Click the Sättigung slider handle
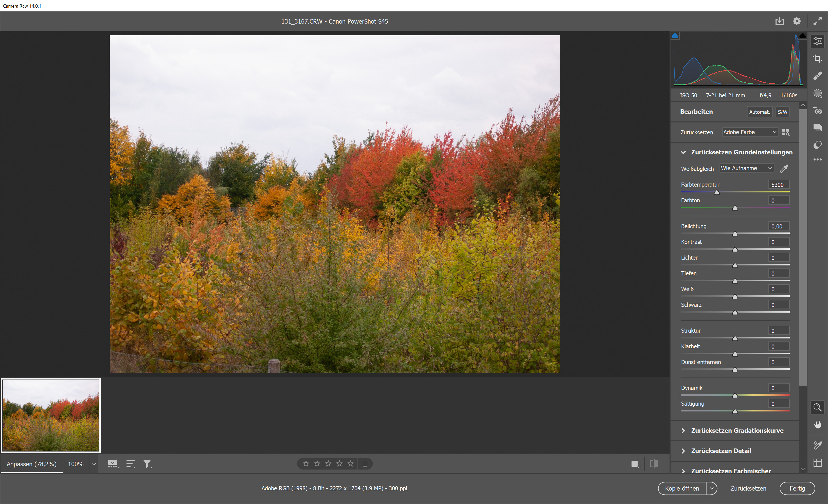The width and height of the screenshot is (828, 504). coord(735,411)
